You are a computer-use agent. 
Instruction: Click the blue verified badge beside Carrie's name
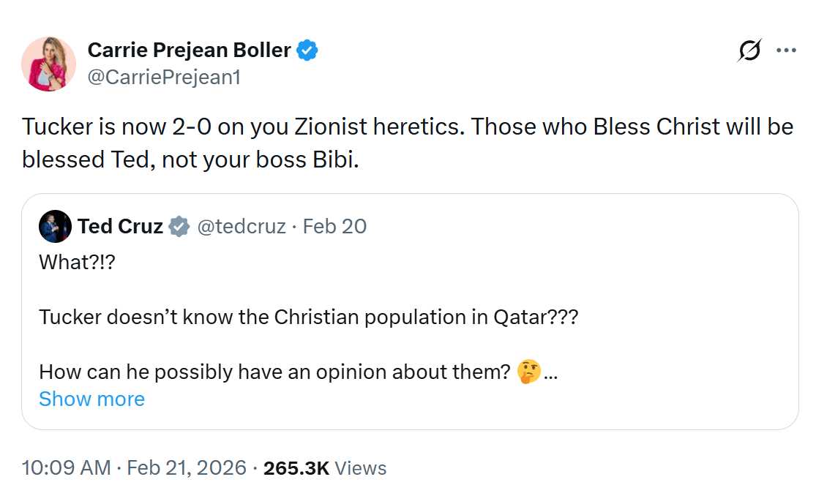[307, 50]
